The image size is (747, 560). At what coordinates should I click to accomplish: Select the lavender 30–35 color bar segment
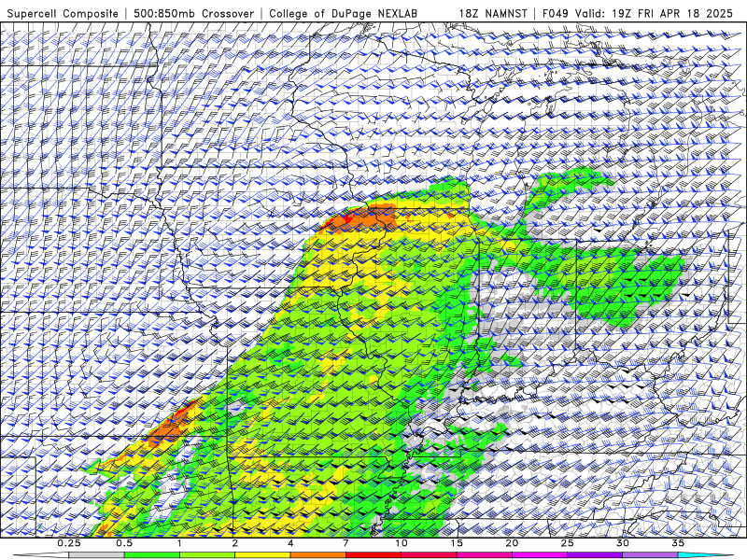click(650, 555)
